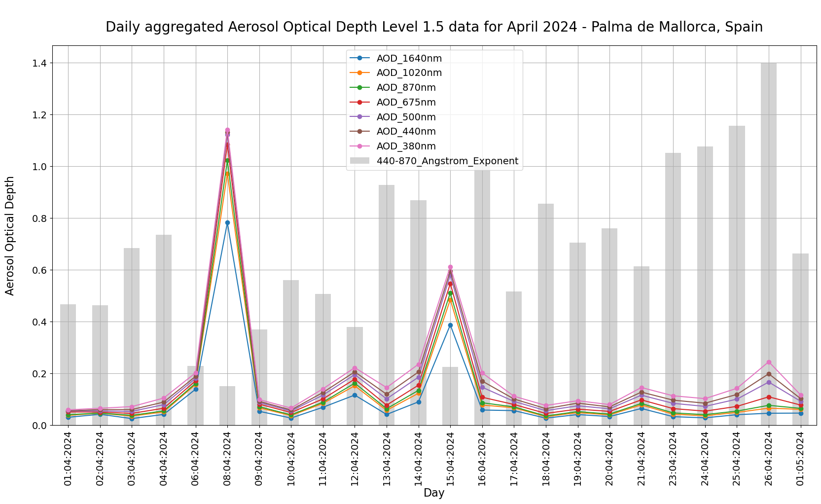Screen dimensions: 821x504
Task: Click the 'Aerosol Optical Depth' y-axis label
Action: (x=10, y=236)
